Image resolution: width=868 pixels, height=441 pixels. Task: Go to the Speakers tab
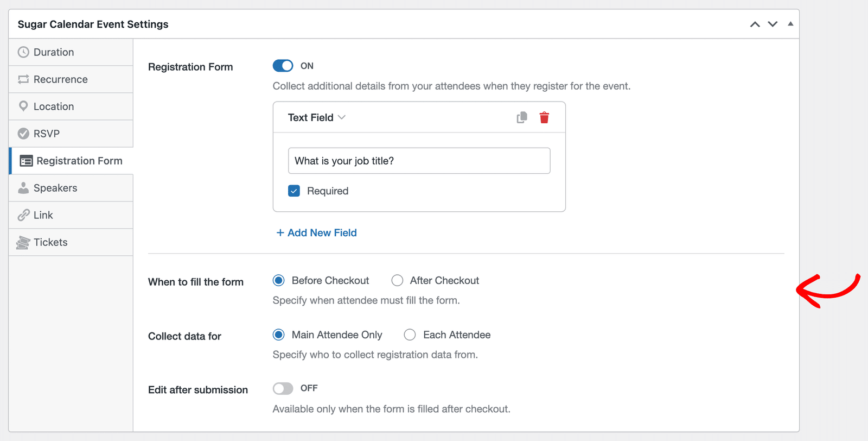71,188
